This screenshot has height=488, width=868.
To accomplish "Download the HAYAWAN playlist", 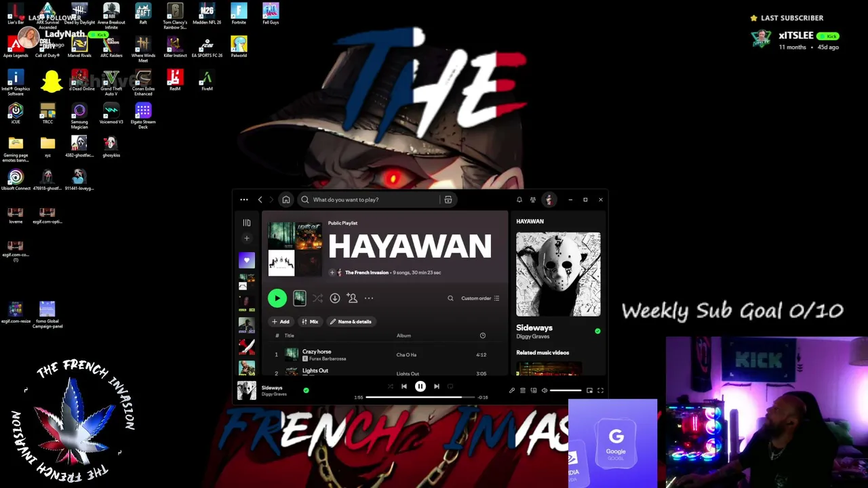I will click(x=335, y=298).
